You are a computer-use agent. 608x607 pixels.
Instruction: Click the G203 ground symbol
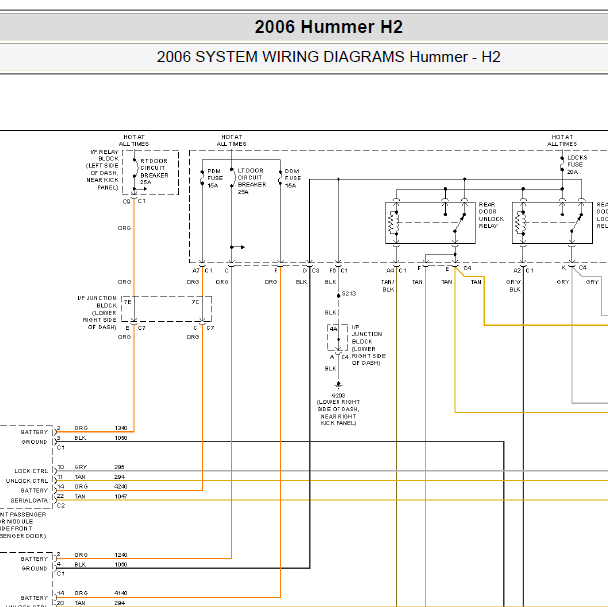(339, 384)
